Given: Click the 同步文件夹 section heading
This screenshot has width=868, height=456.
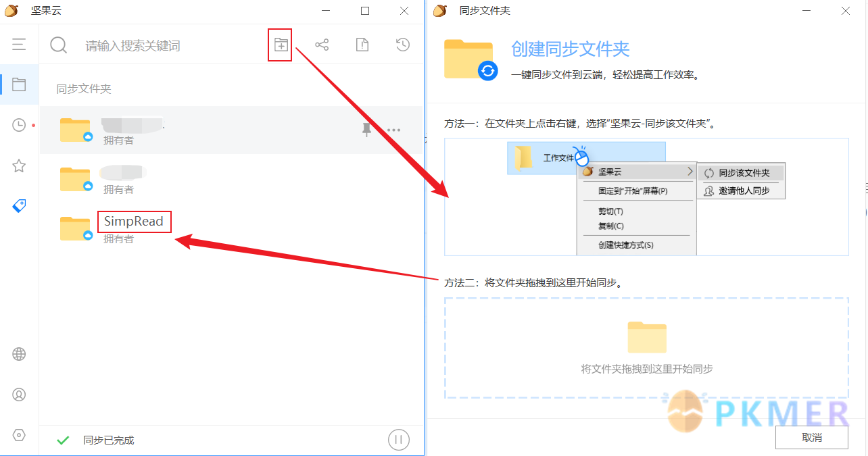Looking at the screenshot, I should [84, 88].
